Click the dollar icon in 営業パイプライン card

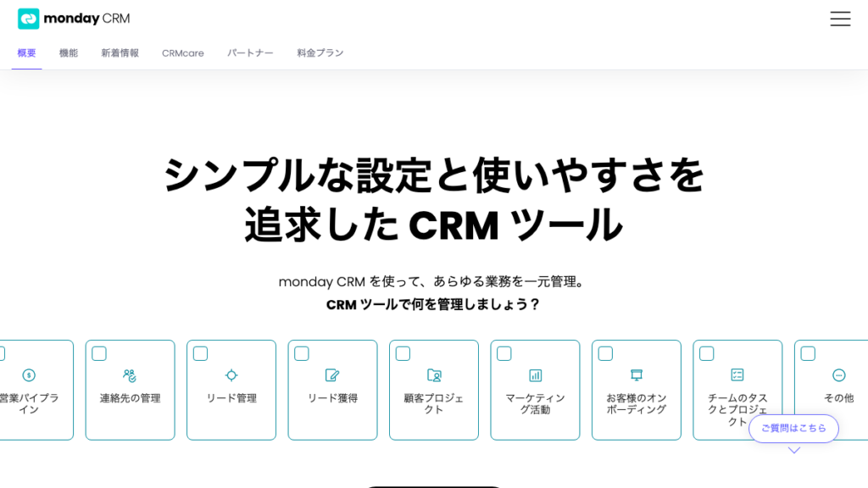pos(29,375)
